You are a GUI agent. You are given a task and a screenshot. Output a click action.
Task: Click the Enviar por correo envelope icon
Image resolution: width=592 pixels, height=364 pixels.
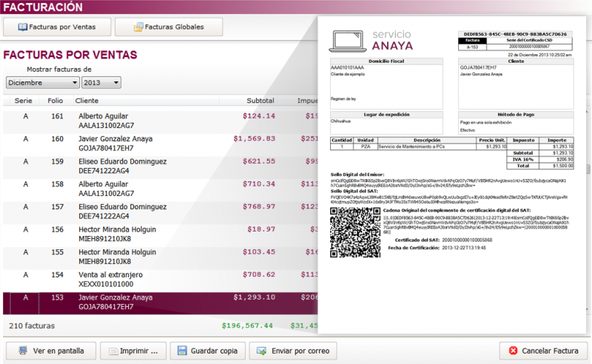[x=261, y=350]
